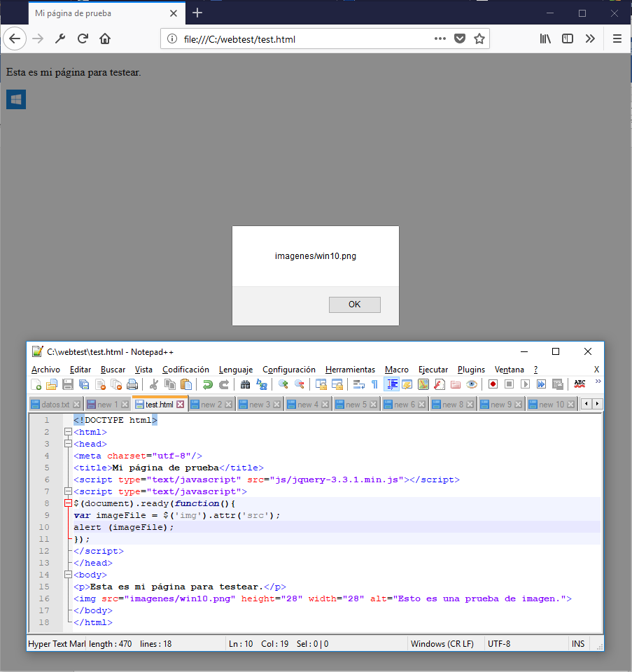Viewport: 632px width, 672px height.
Task: Print the document with printer icon
Action: pos(132,384)
